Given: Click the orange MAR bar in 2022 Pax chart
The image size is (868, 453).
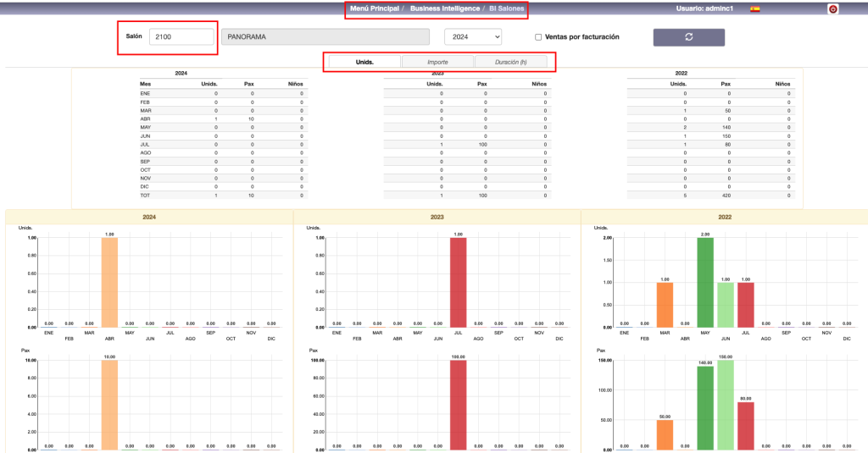Looking at the screenshot, I should [665, 434].
